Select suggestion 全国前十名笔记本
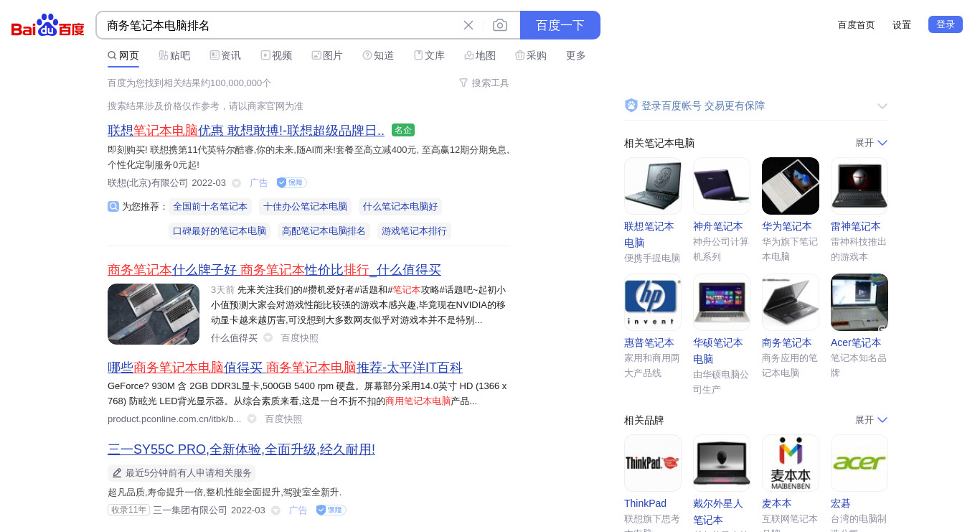Image resolution: width=980 pixels, height=532 pixels. 210,207
